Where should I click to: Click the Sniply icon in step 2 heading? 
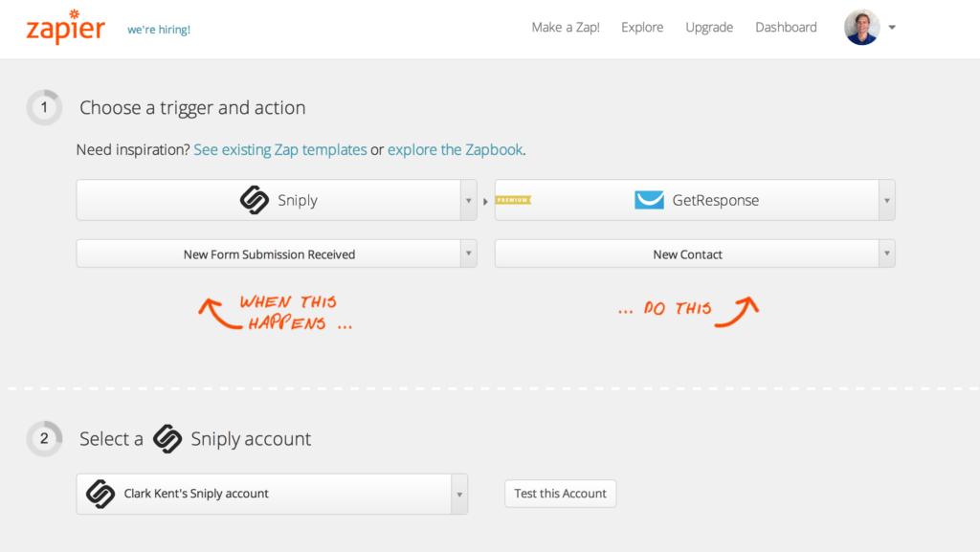167,439
